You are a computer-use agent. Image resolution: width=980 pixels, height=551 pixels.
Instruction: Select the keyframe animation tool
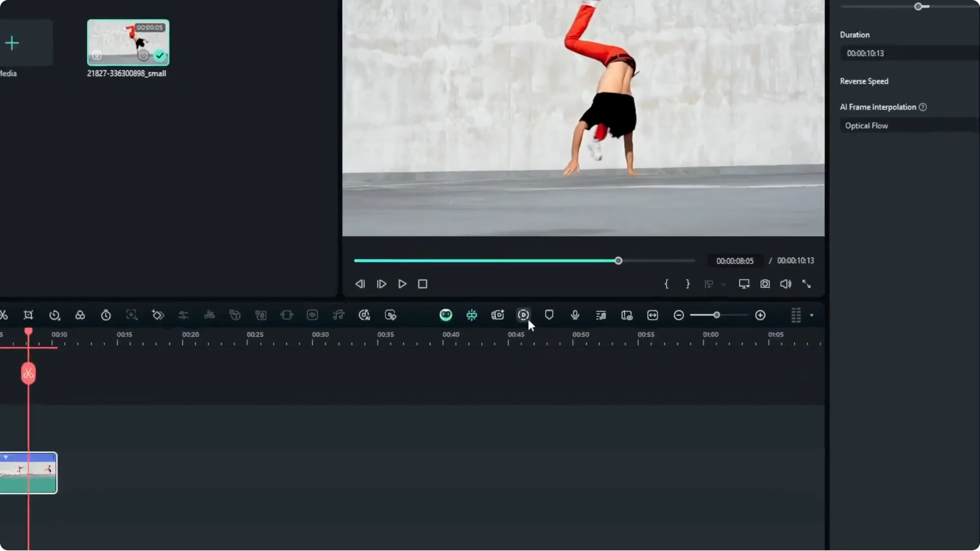(158, 315)
